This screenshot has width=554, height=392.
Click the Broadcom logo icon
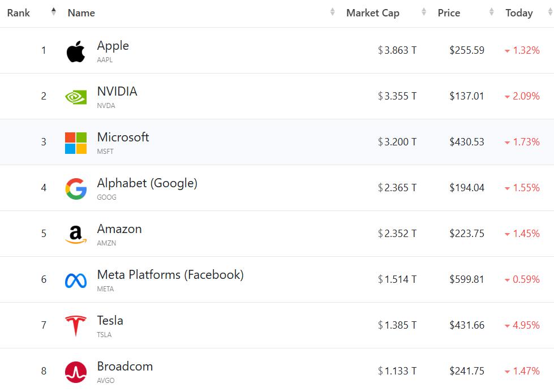(76, 372)
